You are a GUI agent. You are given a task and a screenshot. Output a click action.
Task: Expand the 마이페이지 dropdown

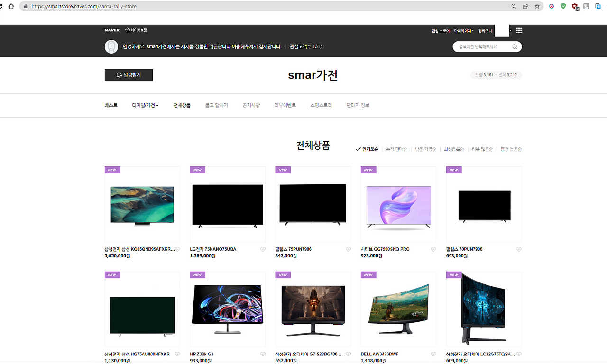point(464,31)
